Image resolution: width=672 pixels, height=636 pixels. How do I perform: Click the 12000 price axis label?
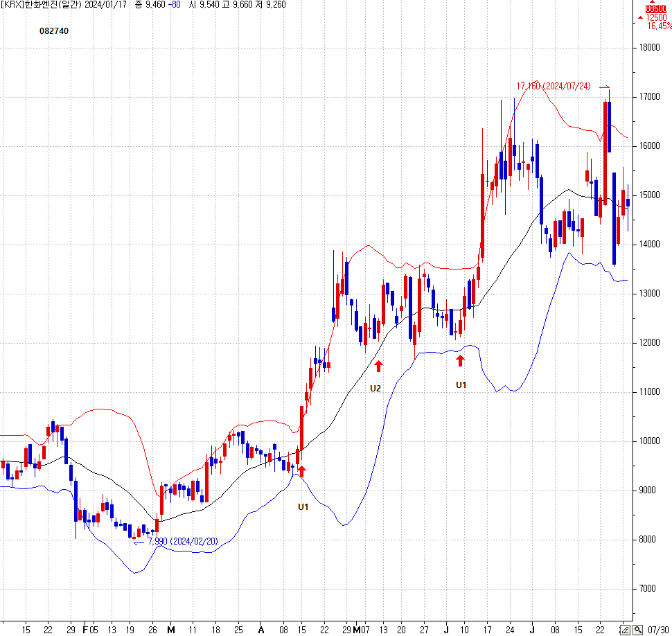(x=649, y=343)
